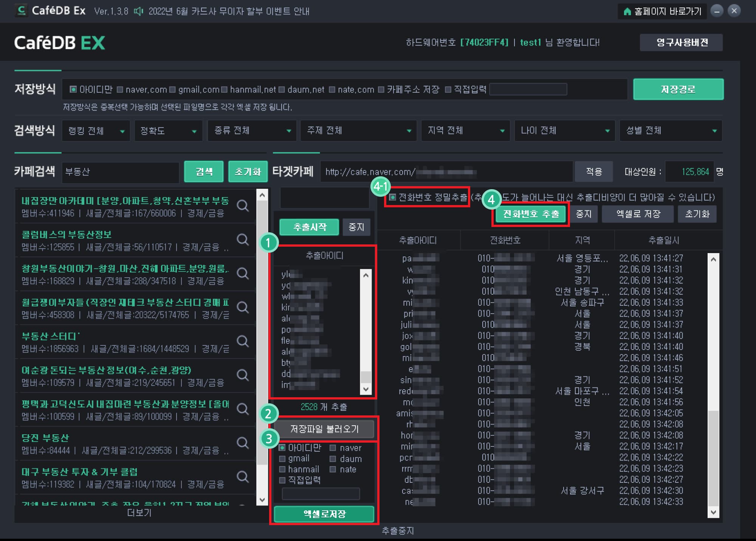
Task: Click magnifier icon for 당진 부동산 cafe
Action: (243, 443)
